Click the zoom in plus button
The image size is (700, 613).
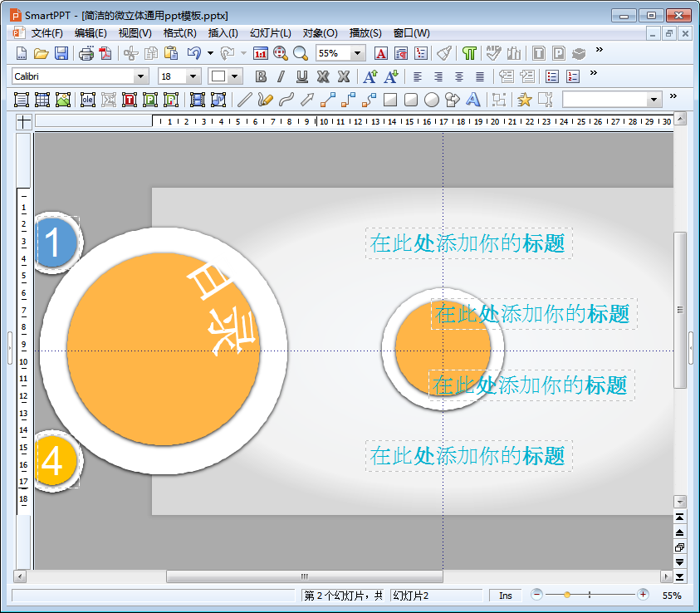click(643, 595)
